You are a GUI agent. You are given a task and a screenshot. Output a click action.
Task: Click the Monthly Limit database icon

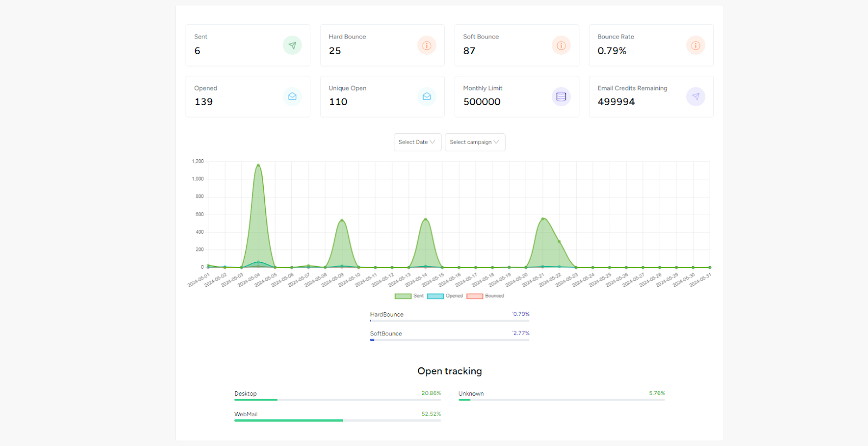pyautogui.click(x=561, y=96)
